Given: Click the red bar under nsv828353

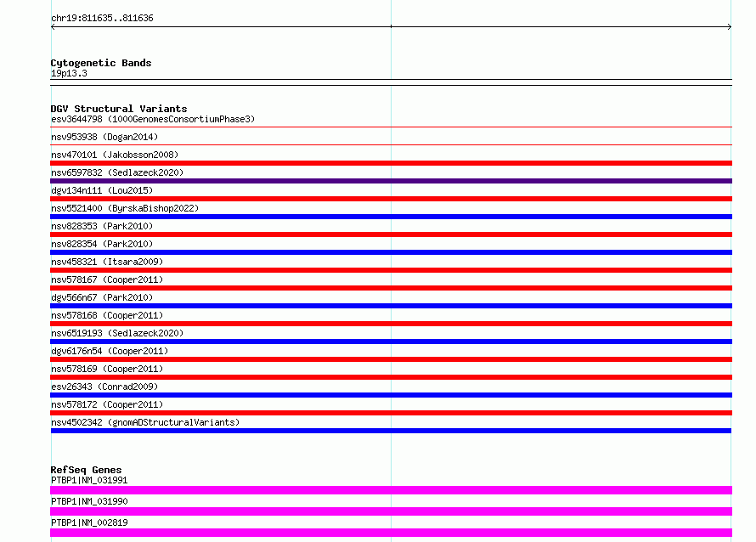Looking at the screenshot, I should (x=391, y=234).
